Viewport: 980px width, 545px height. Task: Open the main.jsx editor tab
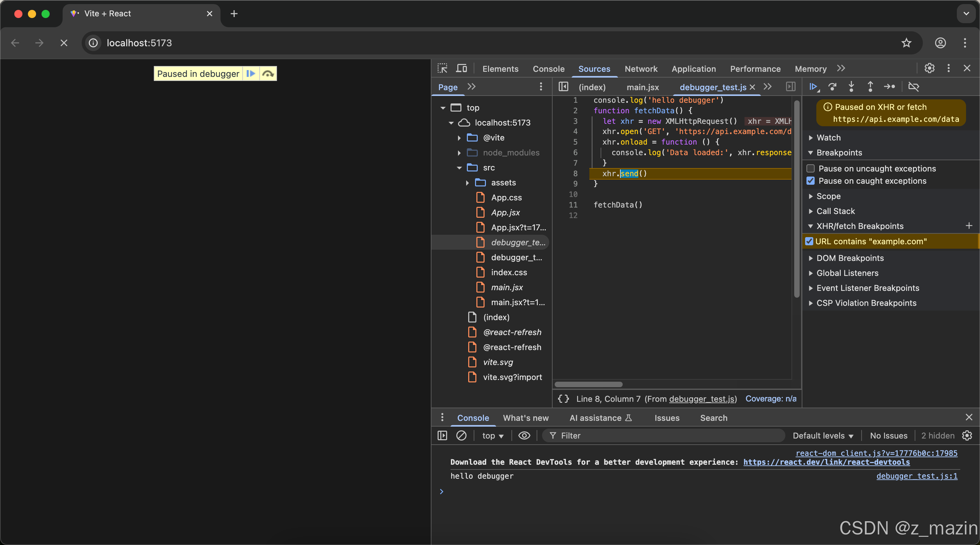coord(642,87)
